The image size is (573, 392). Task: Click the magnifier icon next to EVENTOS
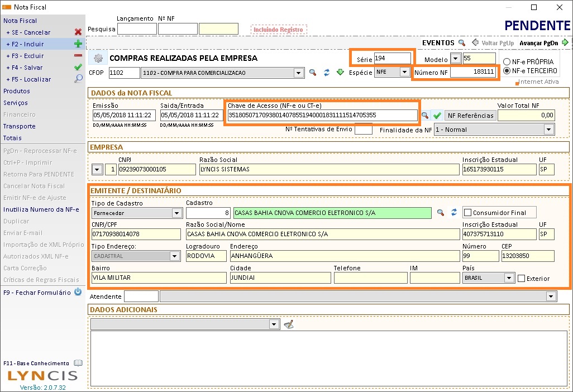[x=462, y=42]
